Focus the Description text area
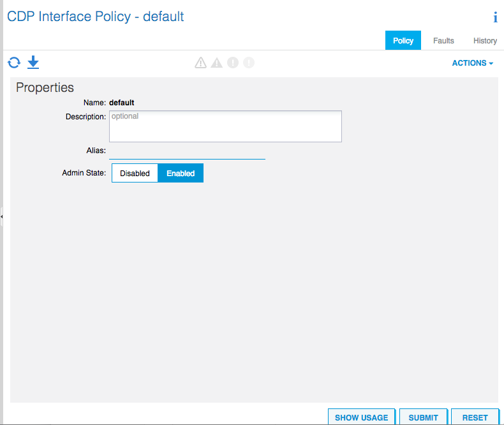The height and width of the screenshot is (425, 504). pyautogui.click(x=225, y=126)
